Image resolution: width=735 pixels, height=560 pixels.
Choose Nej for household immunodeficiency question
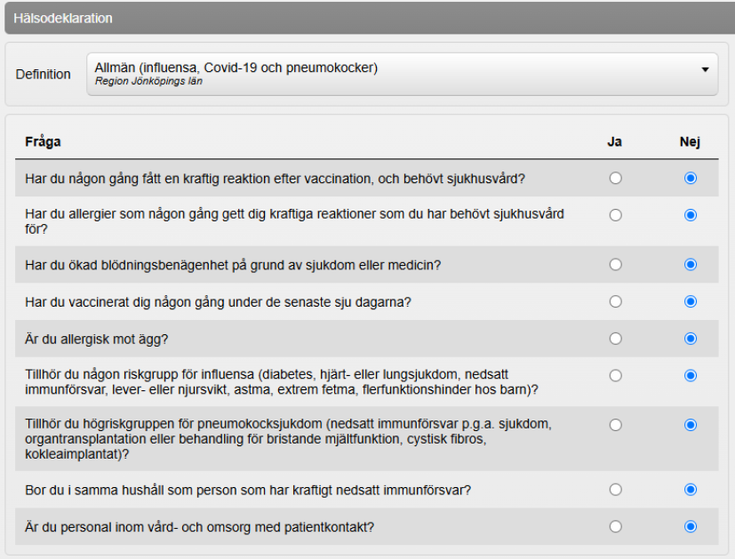[691, 490]
